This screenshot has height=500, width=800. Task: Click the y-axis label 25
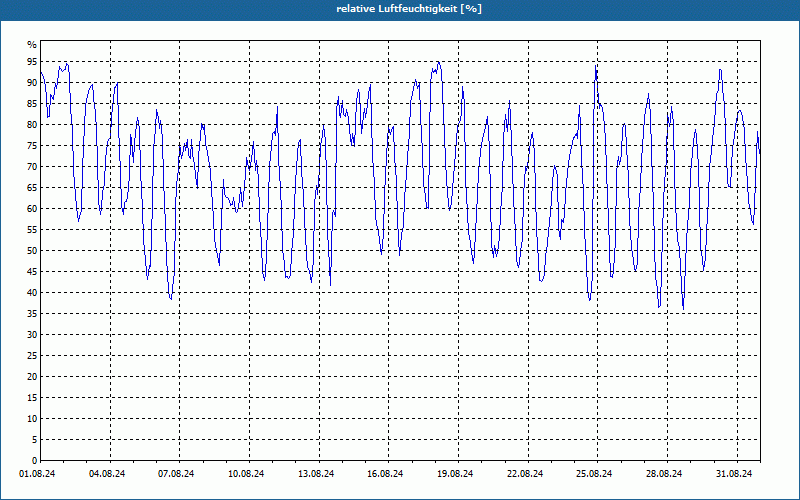tap(32, 356)
